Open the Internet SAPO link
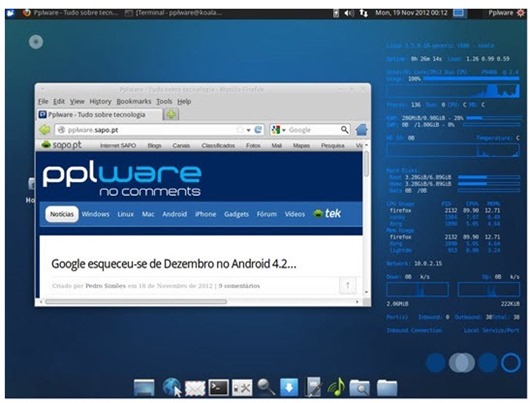530x403 pixels. [x=118, y=146]
